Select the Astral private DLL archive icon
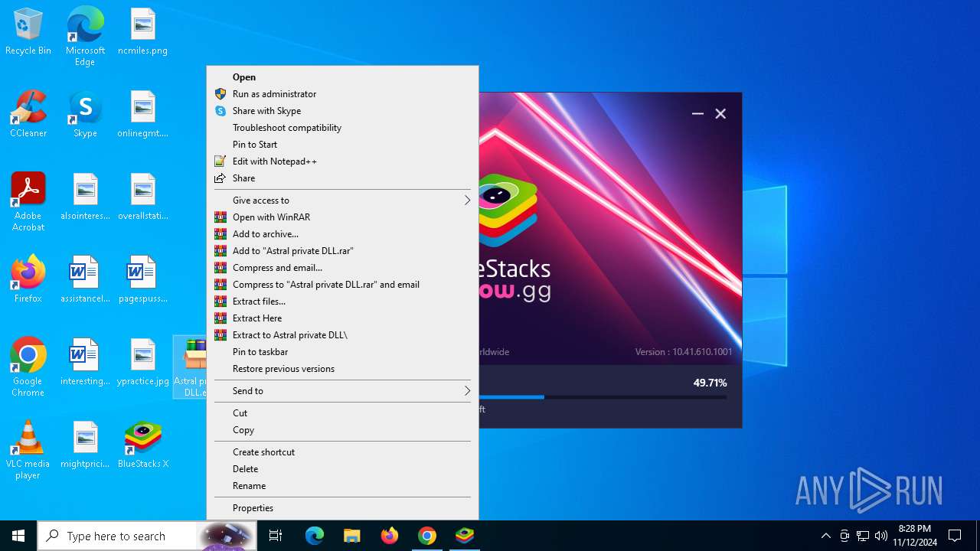Screen dimensions: 980x551 (x=191, y=367)
